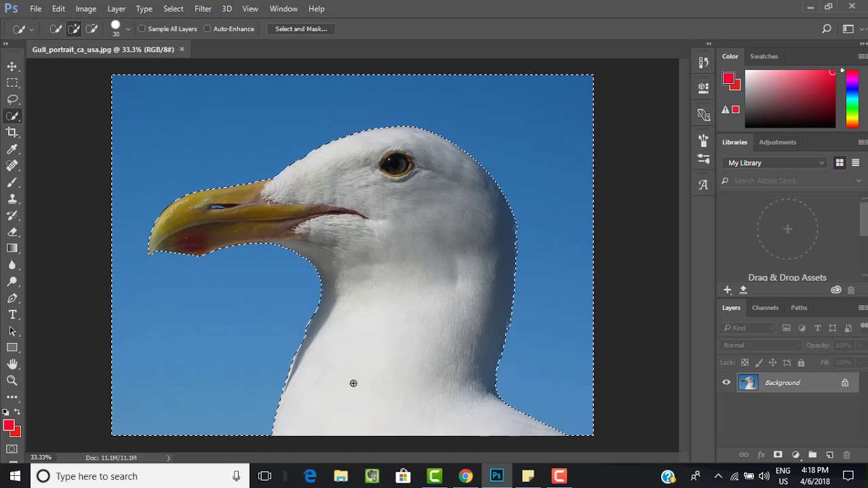Open the Layer menu
This screenshot has width=868, height=488.
[x=116, y=9]
